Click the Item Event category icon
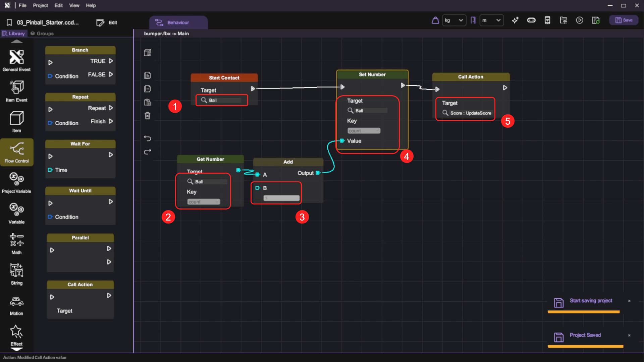 16,87
